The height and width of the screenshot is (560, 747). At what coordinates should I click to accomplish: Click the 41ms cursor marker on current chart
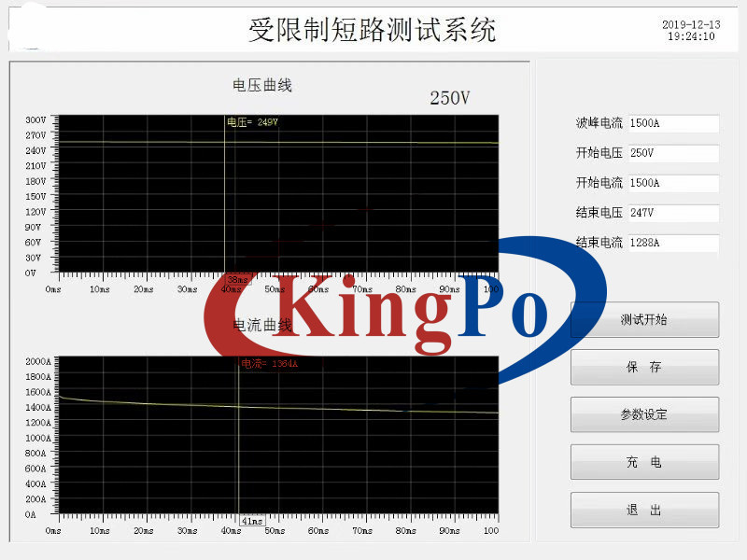252,521
